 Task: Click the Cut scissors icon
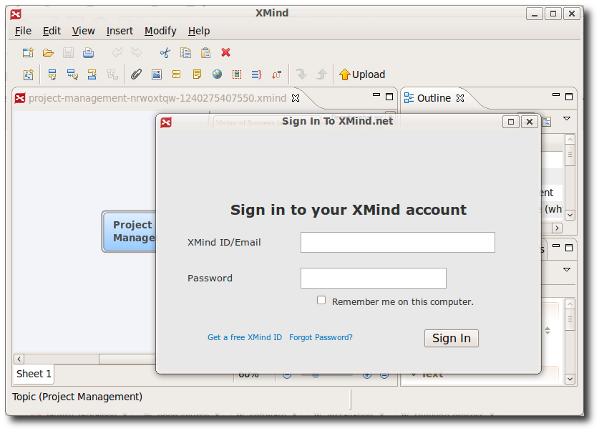pyautogui.click(x=165, y=52)
